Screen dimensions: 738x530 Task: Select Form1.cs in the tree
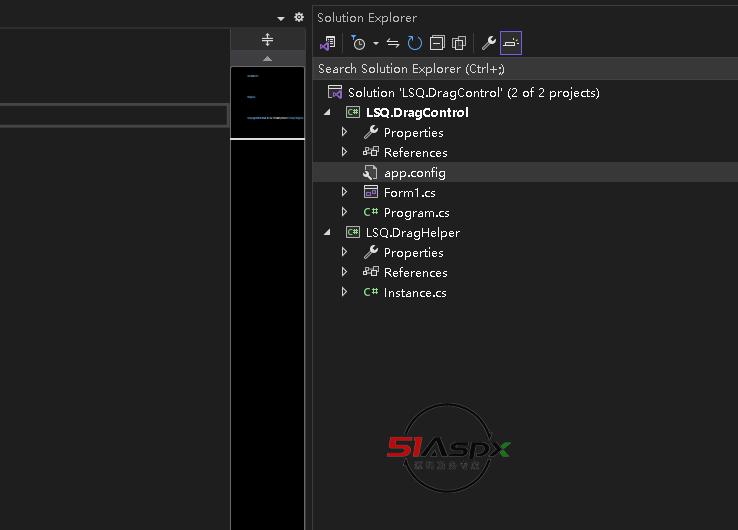tap(409, 193)
